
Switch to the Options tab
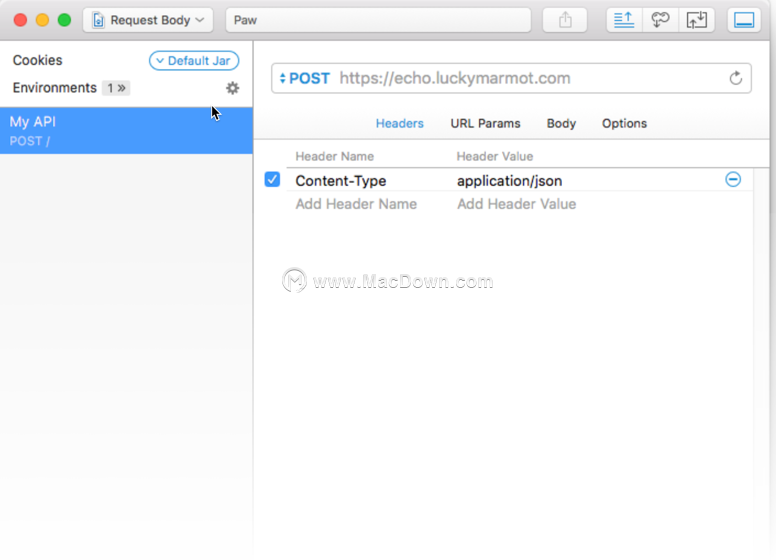(624, 123)
